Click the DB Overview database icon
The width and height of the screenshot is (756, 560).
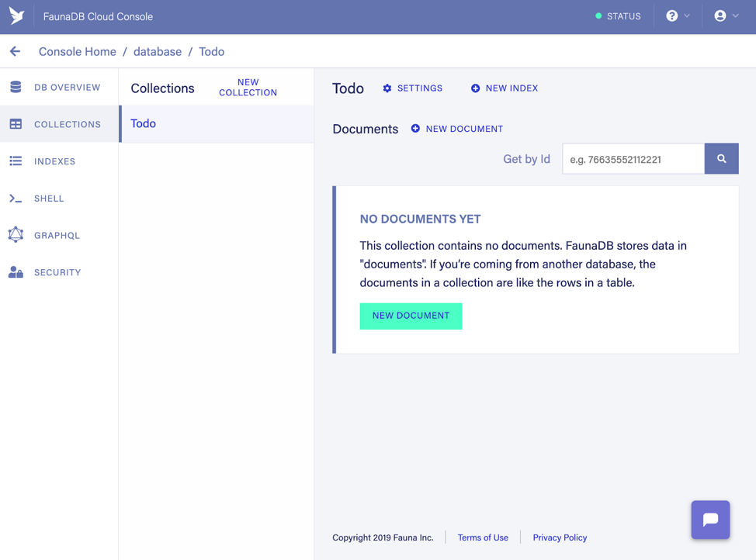click(x=16, y=87)
